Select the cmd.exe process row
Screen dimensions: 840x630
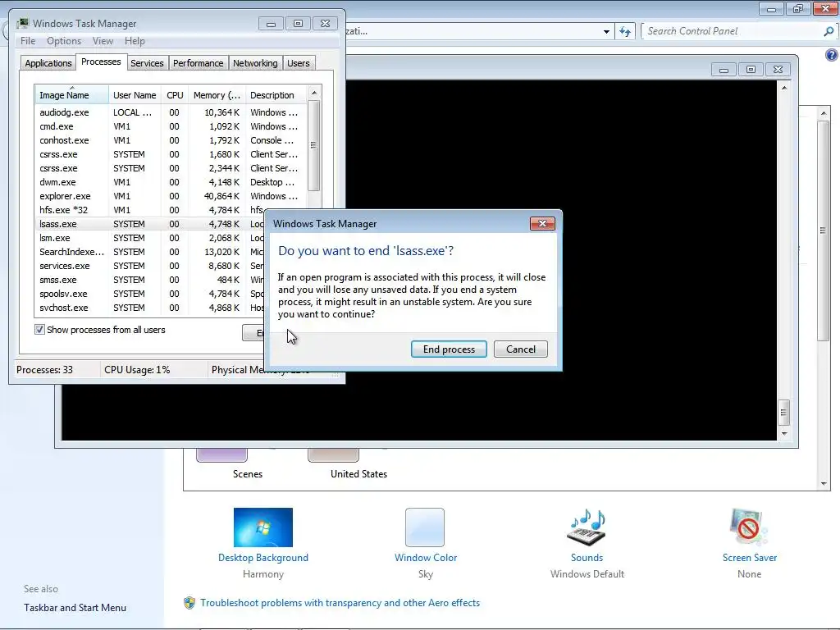click(171, 126)
